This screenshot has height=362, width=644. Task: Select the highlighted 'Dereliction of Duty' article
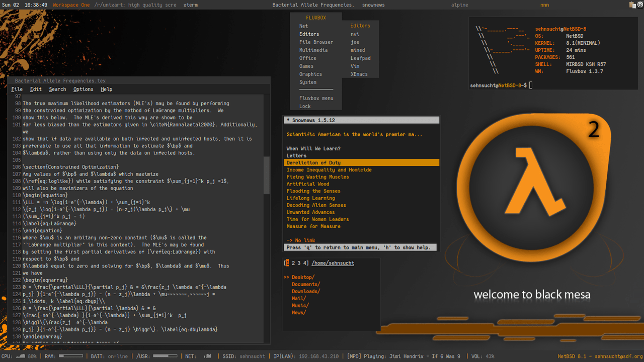point(362,163)
